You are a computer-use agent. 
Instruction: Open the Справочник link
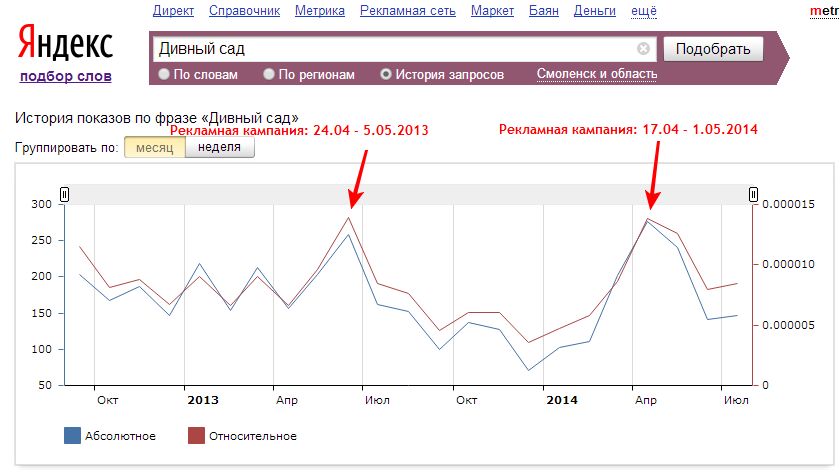[x=244, y=11]
